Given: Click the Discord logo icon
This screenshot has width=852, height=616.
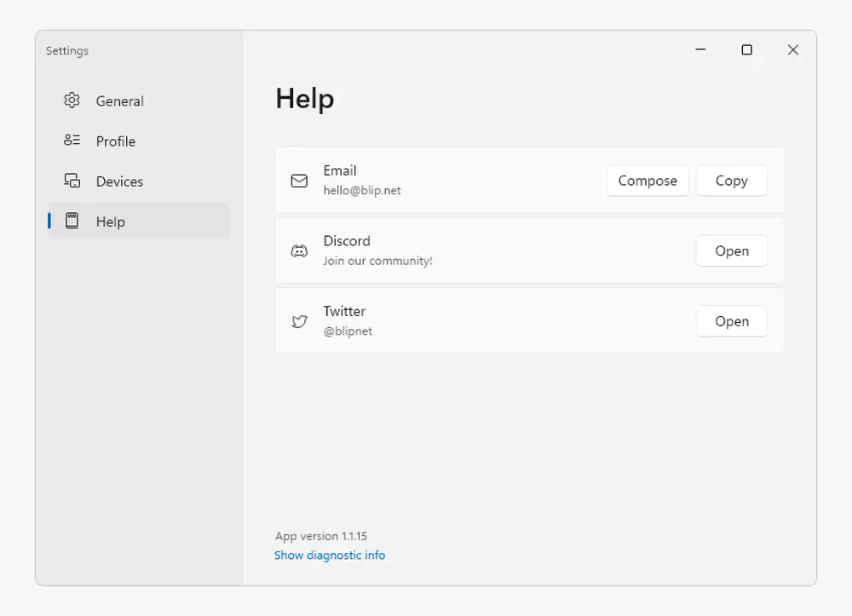Looking at the screenshot, I should (299, 251).
